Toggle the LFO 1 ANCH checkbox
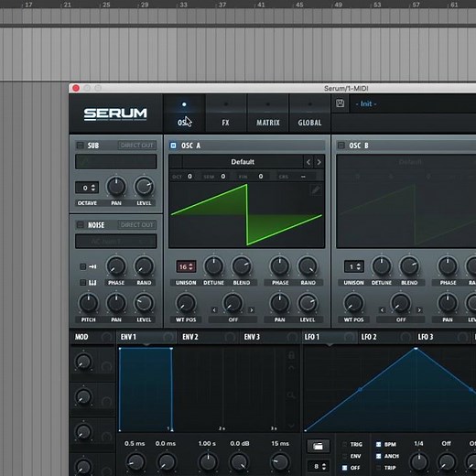 coord(378,456)
